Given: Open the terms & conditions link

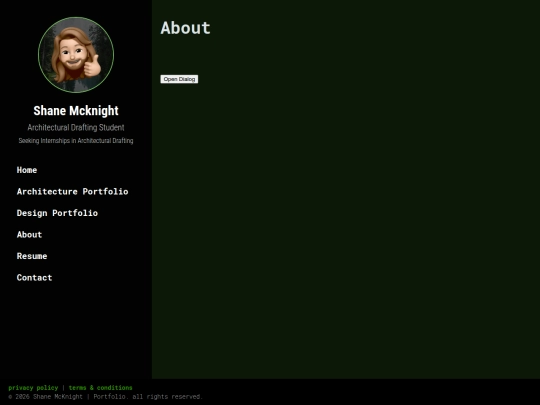Looking at the screenshot, I should pos(101,388).
